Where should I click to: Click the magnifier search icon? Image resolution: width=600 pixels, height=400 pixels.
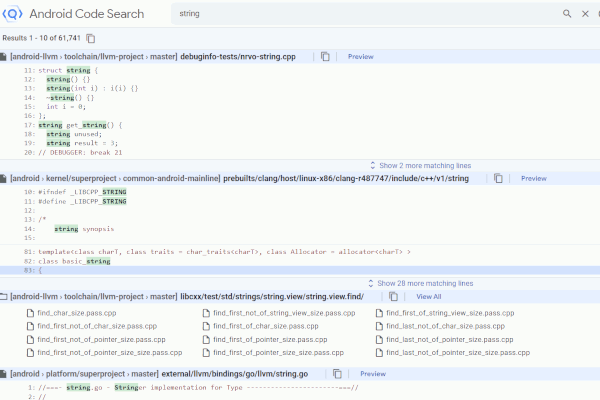coord(567,14)
